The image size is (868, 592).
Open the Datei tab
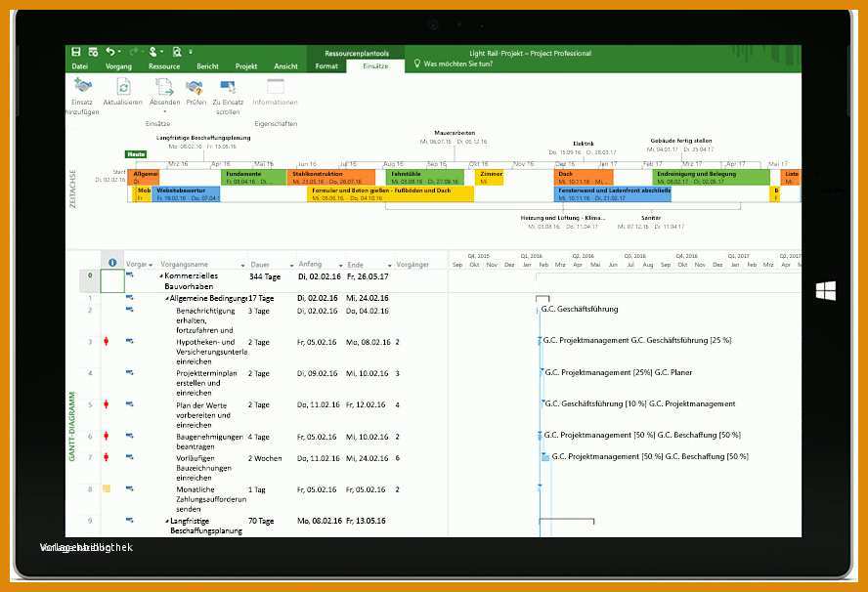click(x=80, y=66)
